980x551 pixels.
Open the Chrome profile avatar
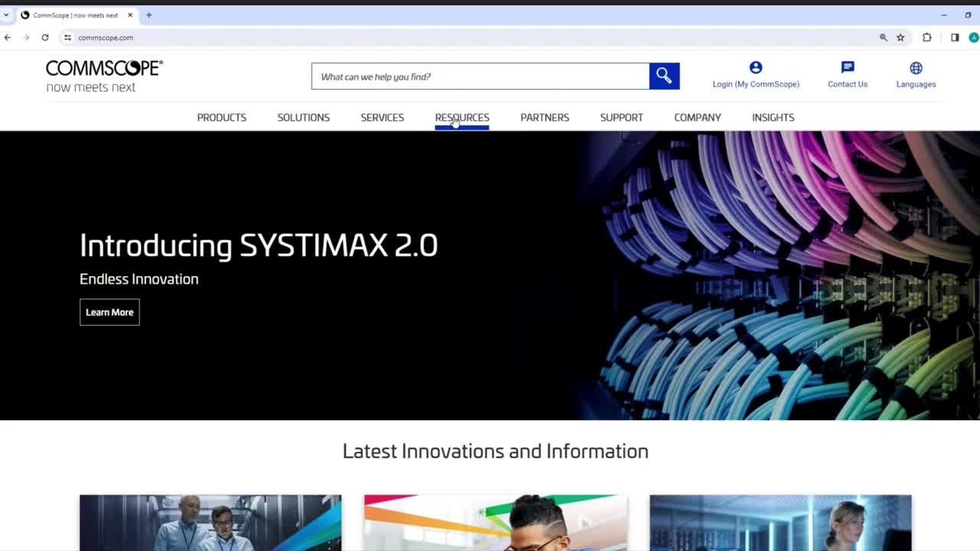click(974, 37)
